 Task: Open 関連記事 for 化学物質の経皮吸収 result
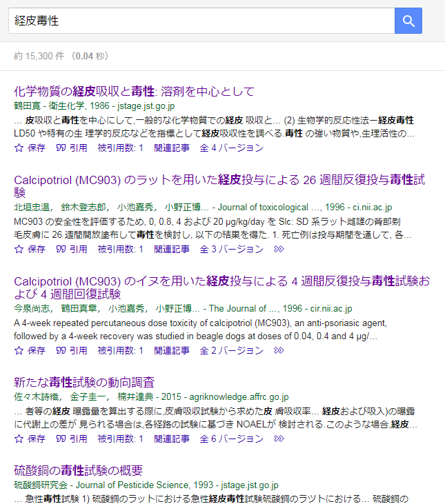pyautogui.click(x=172, y=148)
